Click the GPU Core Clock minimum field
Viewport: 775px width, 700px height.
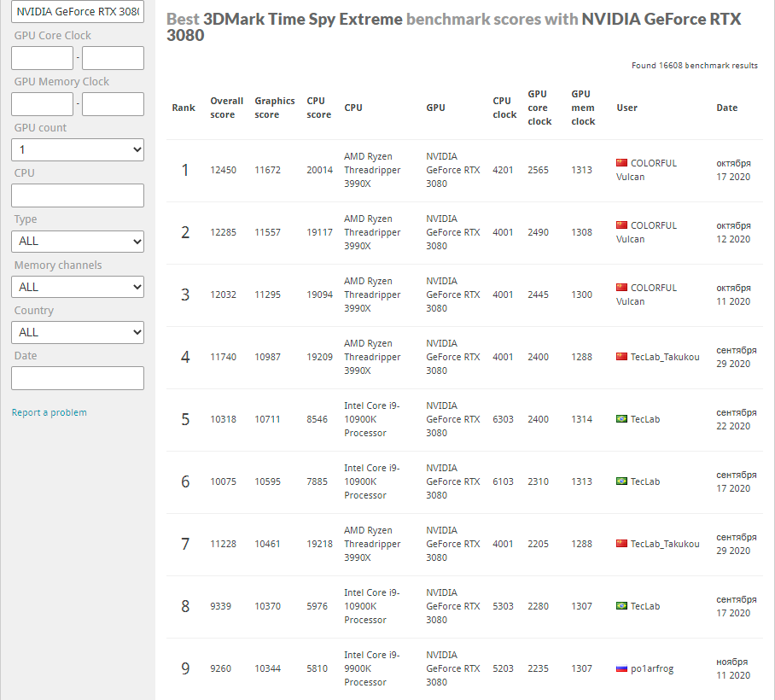pyautogui.click(x=42, y=58)
